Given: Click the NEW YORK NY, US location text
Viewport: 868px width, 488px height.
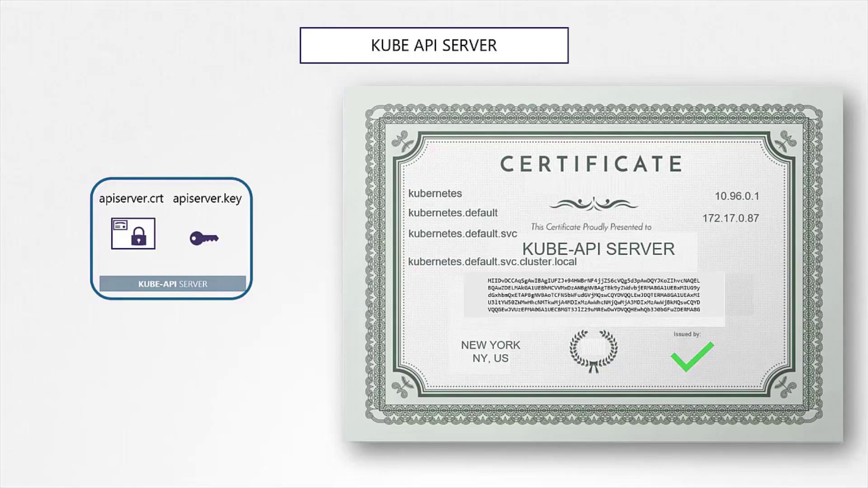Looking at the screenshot, I should (491, 352).
